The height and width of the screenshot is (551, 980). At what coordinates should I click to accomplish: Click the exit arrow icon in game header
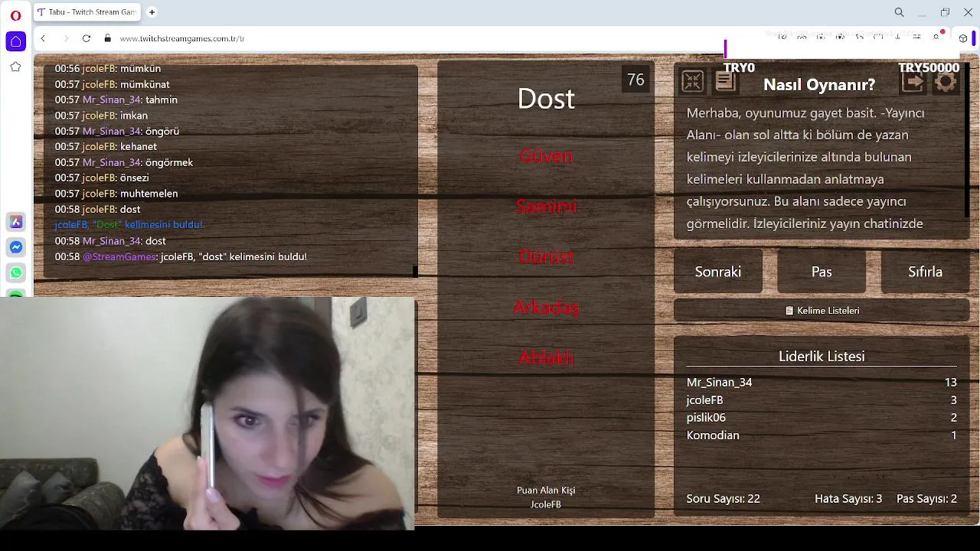tap(913, 82)
